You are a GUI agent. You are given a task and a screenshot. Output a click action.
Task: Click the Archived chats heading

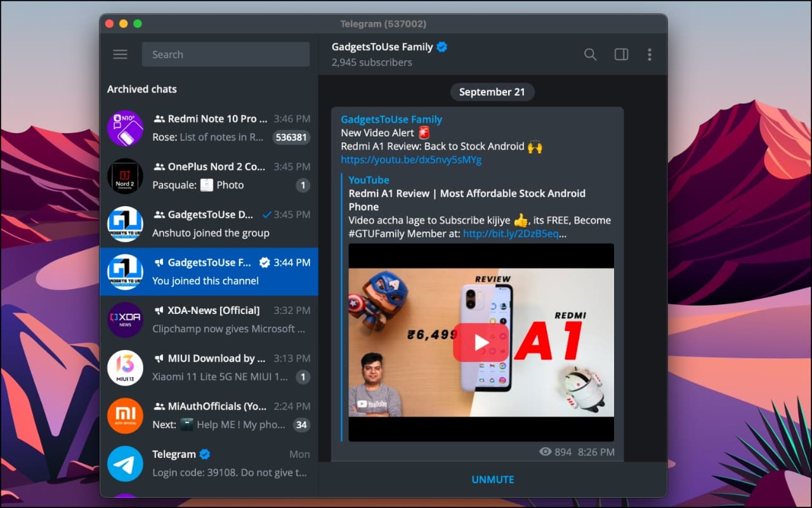click(142, 89)
